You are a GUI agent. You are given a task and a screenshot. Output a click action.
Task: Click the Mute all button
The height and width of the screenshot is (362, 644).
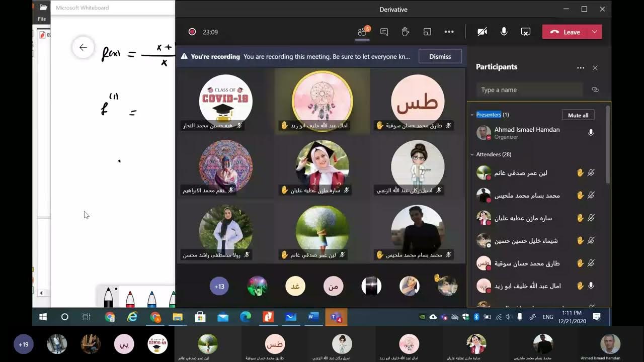tap(578, 115)
